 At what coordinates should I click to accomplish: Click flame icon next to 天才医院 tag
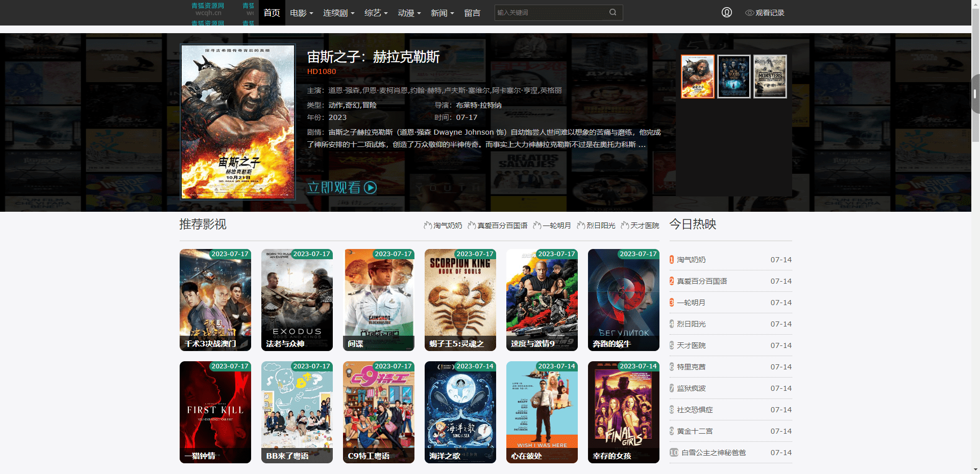click(x=625, y=225)
